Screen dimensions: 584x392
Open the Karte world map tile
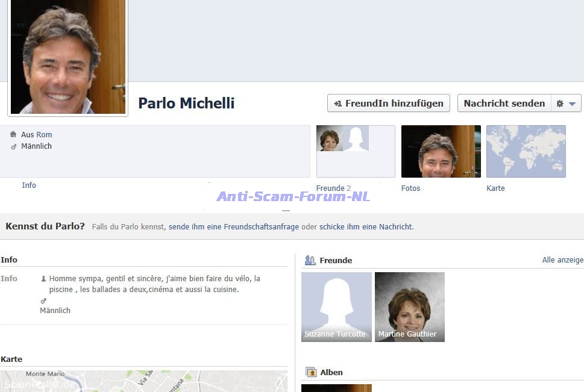coord(526,151)
